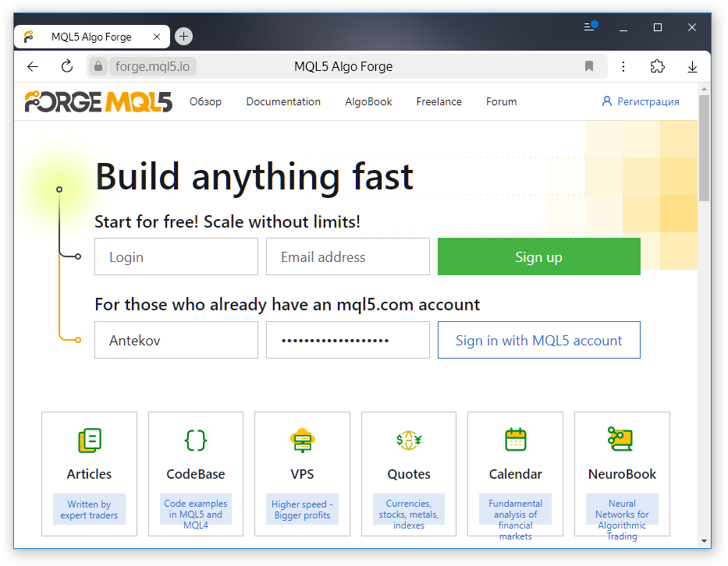Focus the Email address input field
728x566 pixels.
348,256
